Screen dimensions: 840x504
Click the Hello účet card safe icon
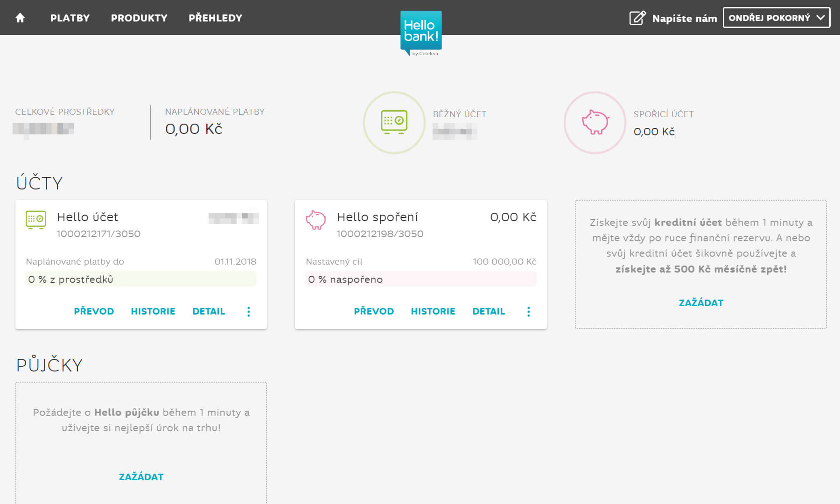point(36,219)
